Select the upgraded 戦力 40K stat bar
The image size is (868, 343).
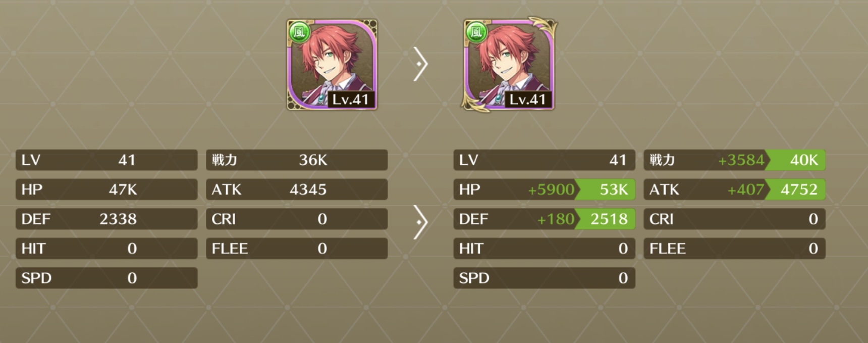tap(734, 160)
